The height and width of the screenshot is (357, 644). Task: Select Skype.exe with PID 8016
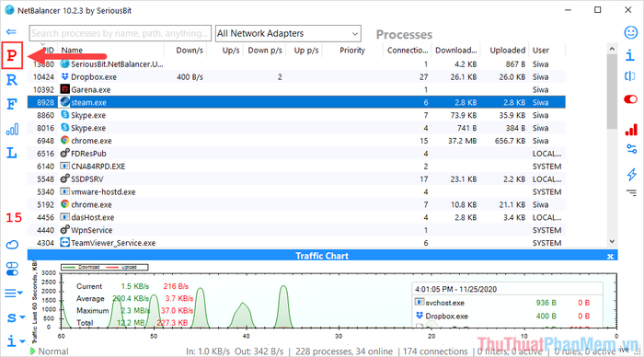click(x=296, y=128)
